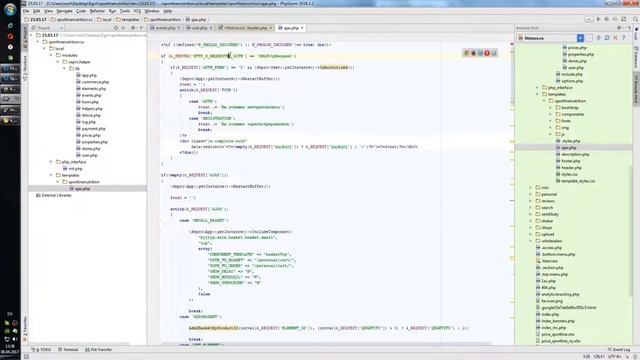The height and width of the screenshot is (360, 640).
Task: Switch to the events.php editor tab
Action: click(x=165, y=28)
